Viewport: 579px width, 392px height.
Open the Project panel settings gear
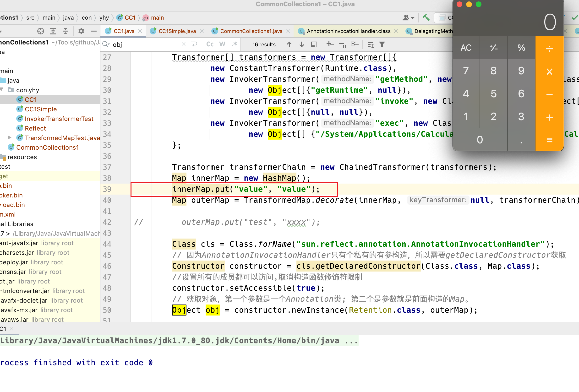[81, 31]
